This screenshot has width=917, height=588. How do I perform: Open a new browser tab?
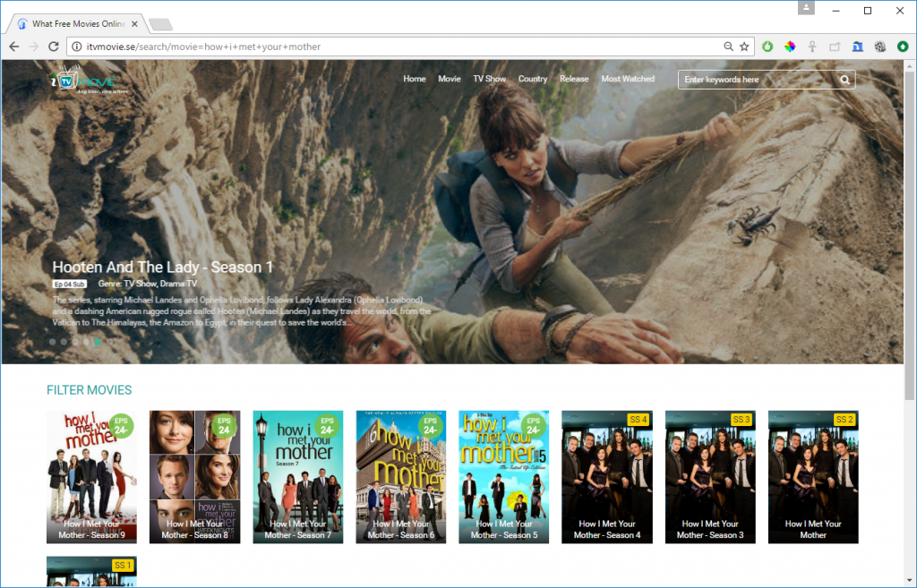tap(160, 24)
